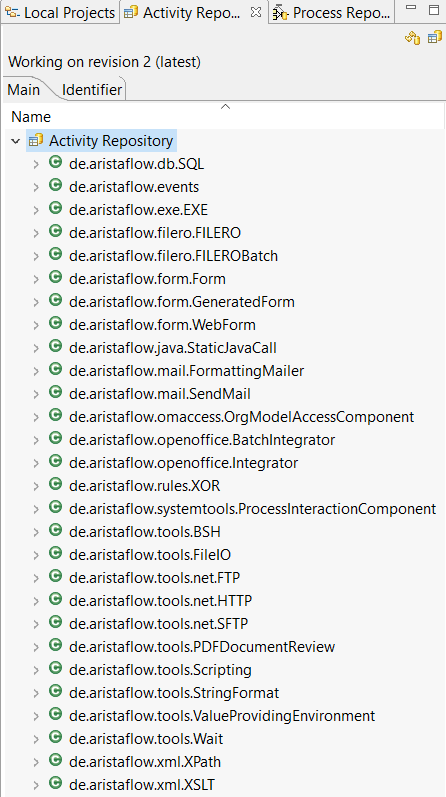Image resolution: width=446 pixels, height=797 pixels.
Task: Open the Process Repository view tab
Action: (333, 12)
